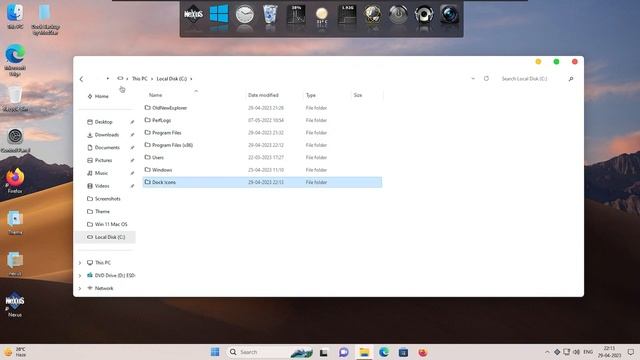640x360 pixels.
Task: Click the power button icon in the dock
Action: pos(398,15)
